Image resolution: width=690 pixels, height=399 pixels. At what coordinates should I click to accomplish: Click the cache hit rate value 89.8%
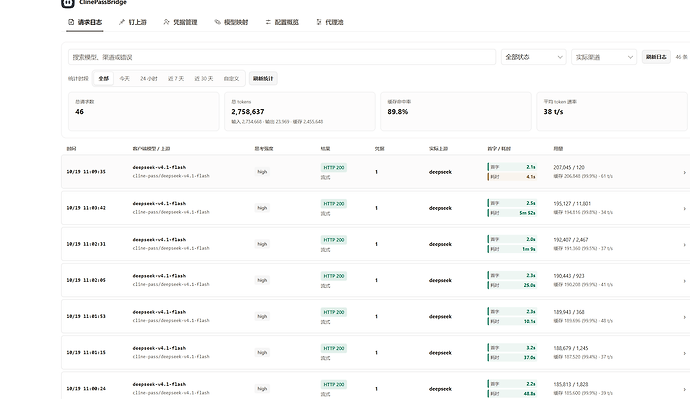(x=398, y=112)
